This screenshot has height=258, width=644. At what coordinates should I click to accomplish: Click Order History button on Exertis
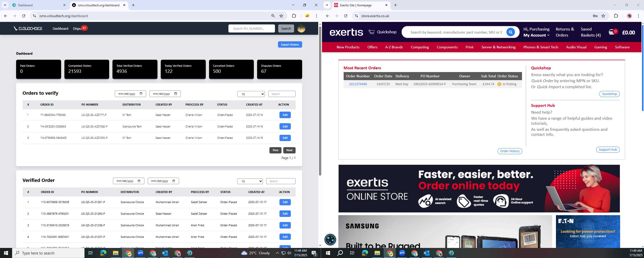tap(510, 151)
